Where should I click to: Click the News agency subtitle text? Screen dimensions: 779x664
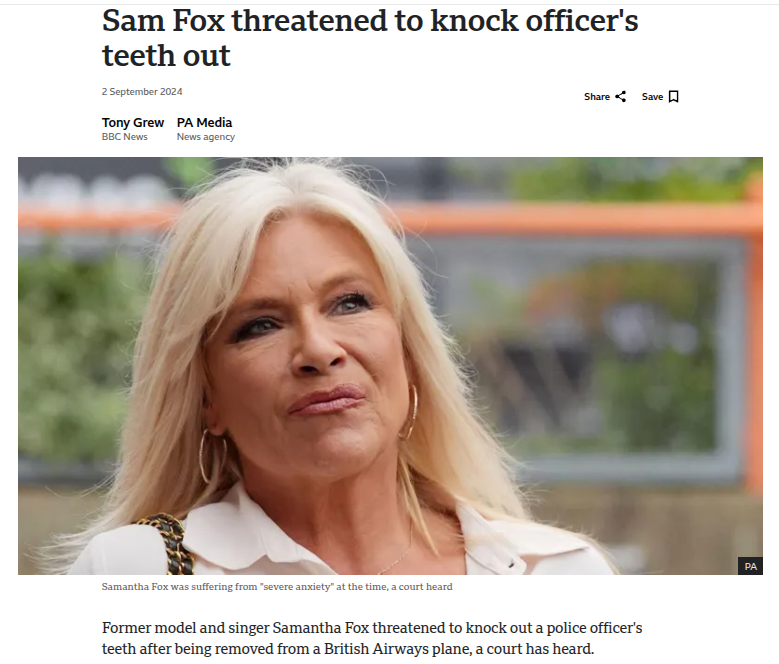(x=206, y=137)
